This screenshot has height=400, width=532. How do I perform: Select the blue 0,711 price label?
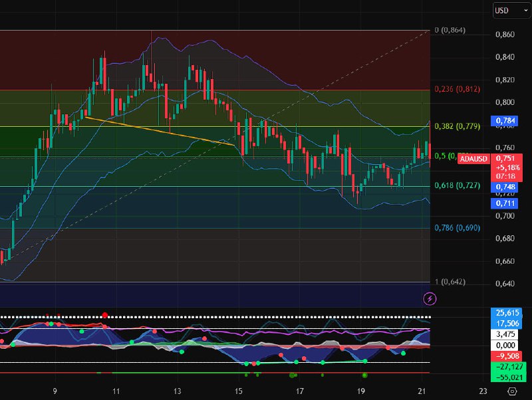click(x=505, y=203)
